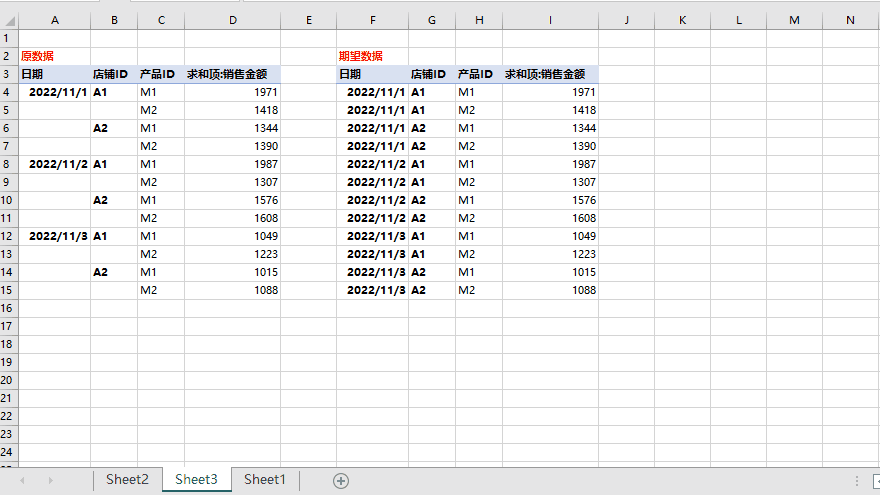Add a new sheet with plus icon

tap(341, 481)
